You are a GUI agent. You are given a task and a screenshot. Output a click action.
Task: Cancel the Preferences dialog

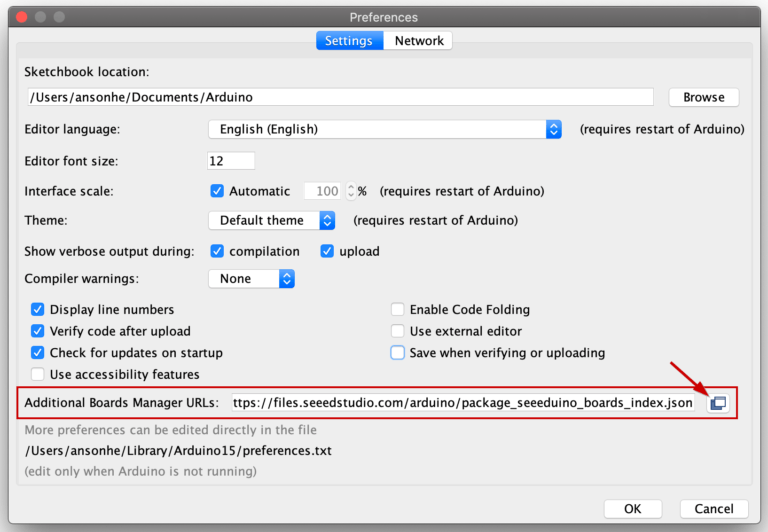tap(714, 508)
